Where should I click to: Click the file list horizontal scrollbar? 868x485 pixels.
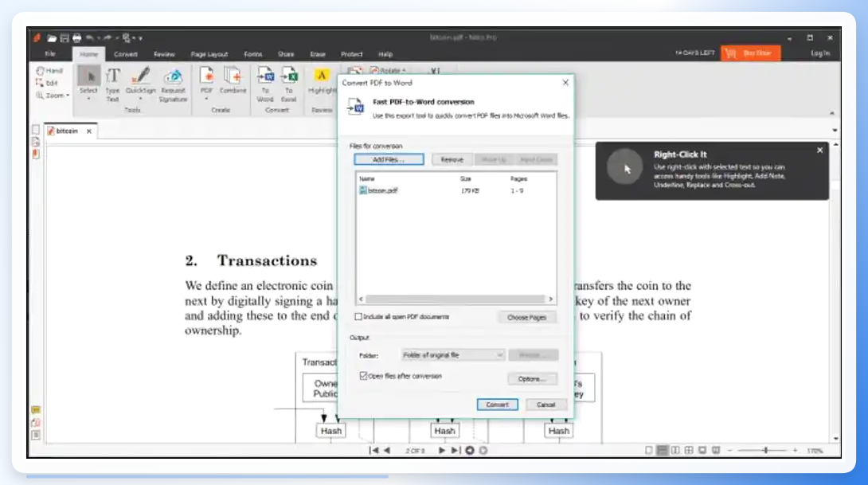(x=456, y=299)
